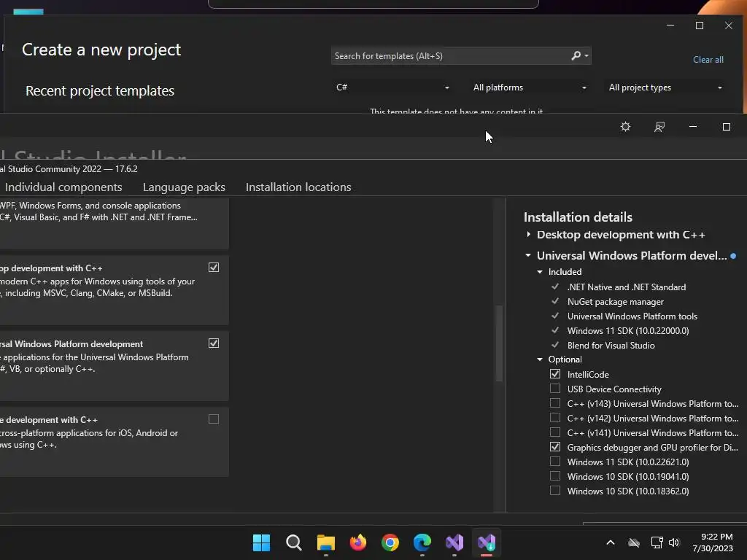Show hidden tray icons chevron

point(611,542)
